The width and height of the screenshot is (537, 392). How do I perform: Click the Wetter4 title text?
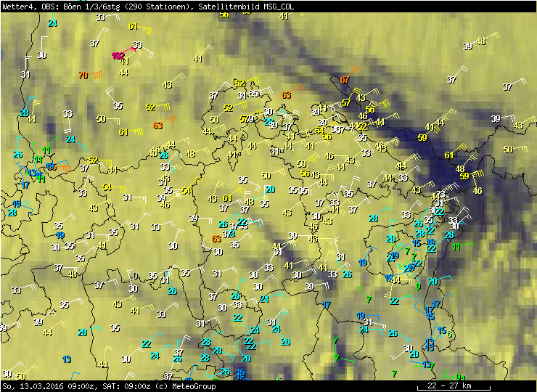pos(18,6)
